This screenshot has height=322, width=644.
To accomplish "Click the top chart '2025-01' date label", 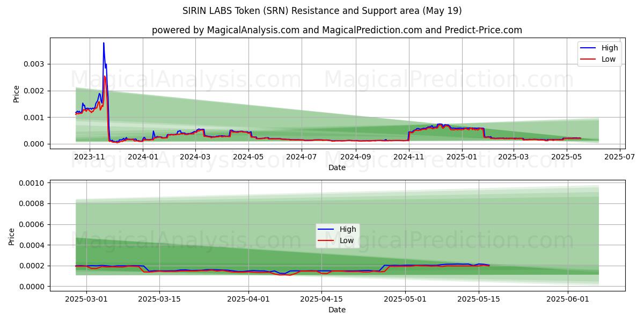I will point(463,157).
